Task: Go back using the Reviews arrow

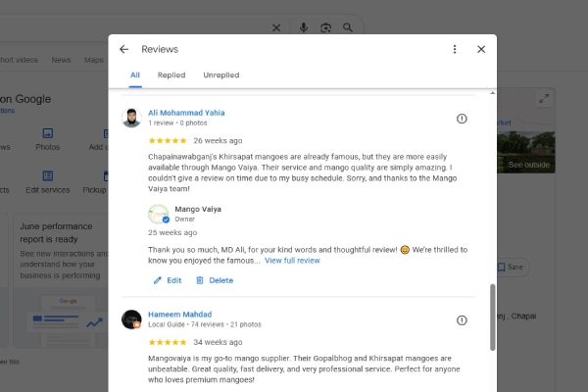Action: pos(123,49)
